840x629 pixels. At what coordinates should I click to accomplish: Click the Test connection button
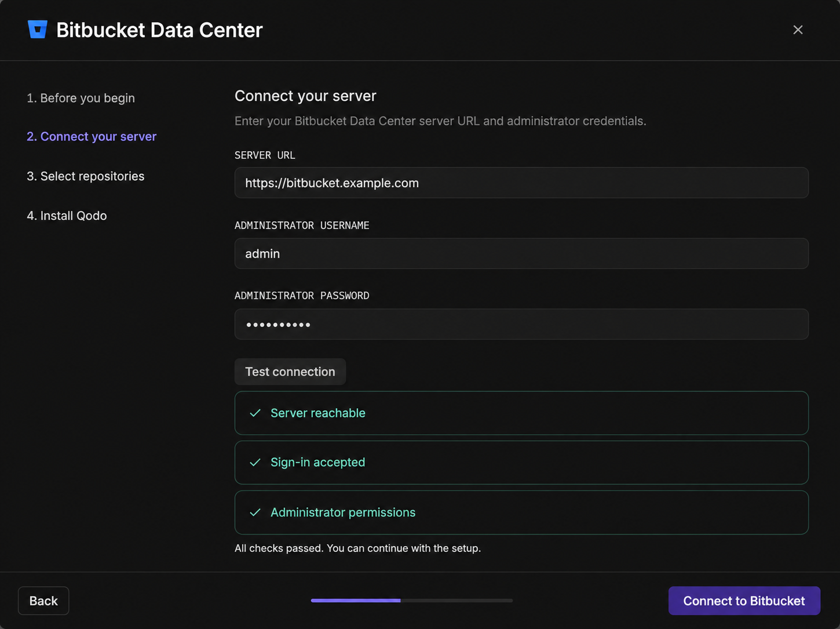pos(290,372)
